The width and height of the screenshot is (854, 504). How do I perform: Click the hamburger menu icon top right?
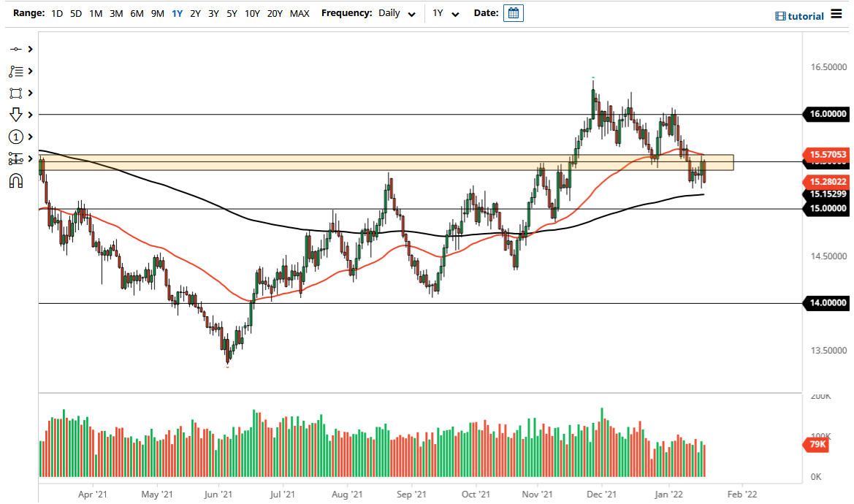pyautogui.click(x=837, y=15)
